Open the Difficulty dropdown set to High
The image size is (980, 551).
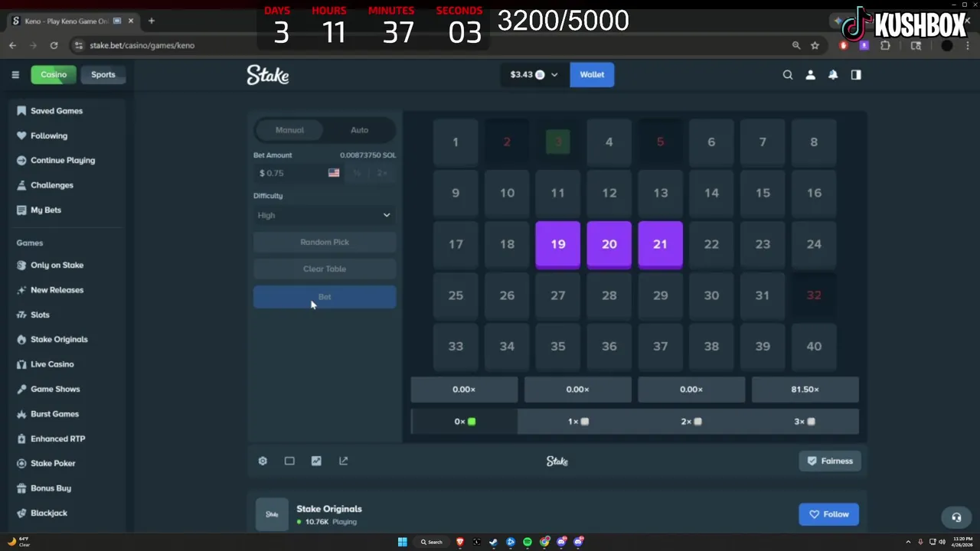[x=325, y=215]
